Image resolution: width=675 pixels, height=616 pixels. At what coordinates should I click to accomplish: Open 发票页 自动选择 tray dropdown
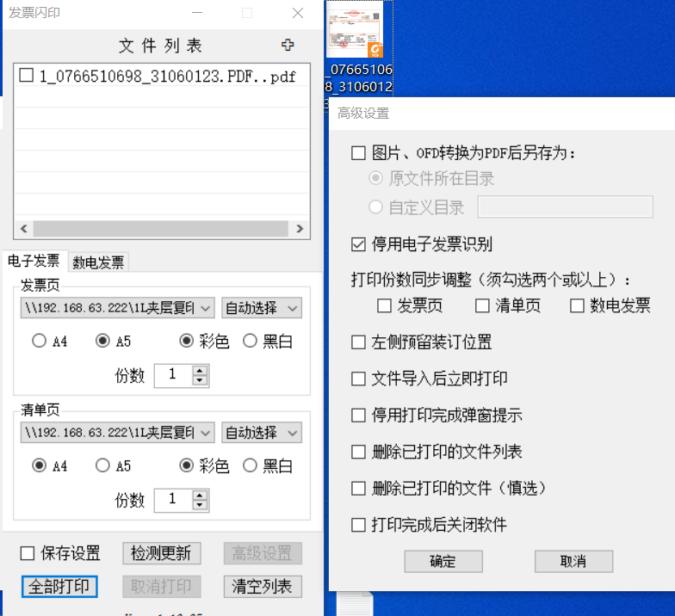(x=262, y=308)
